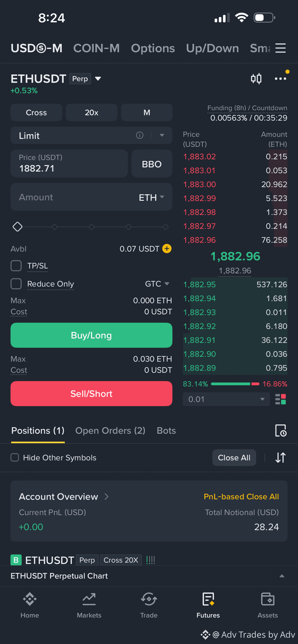
Task: Switch to the Open Orders (2) tab
Action: [x=110, y=431]
